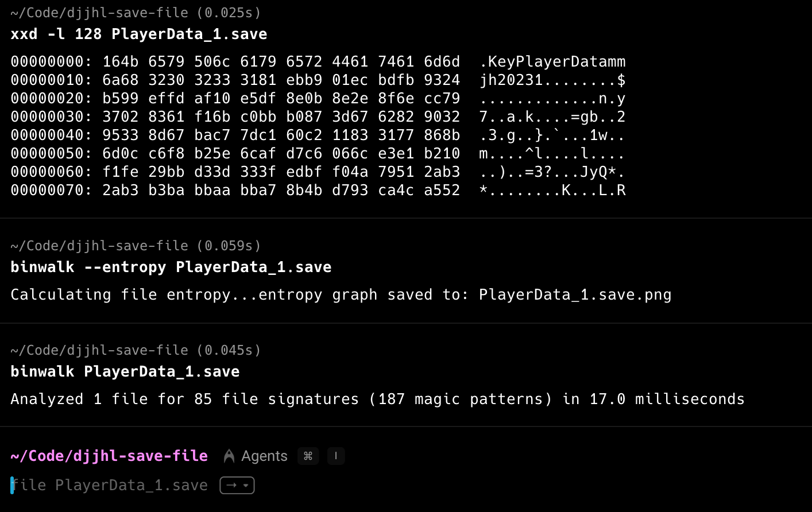Click the PlayerData_1.save.png file path
The height and width of the screenshot is (512, 812).
(575, 294)
